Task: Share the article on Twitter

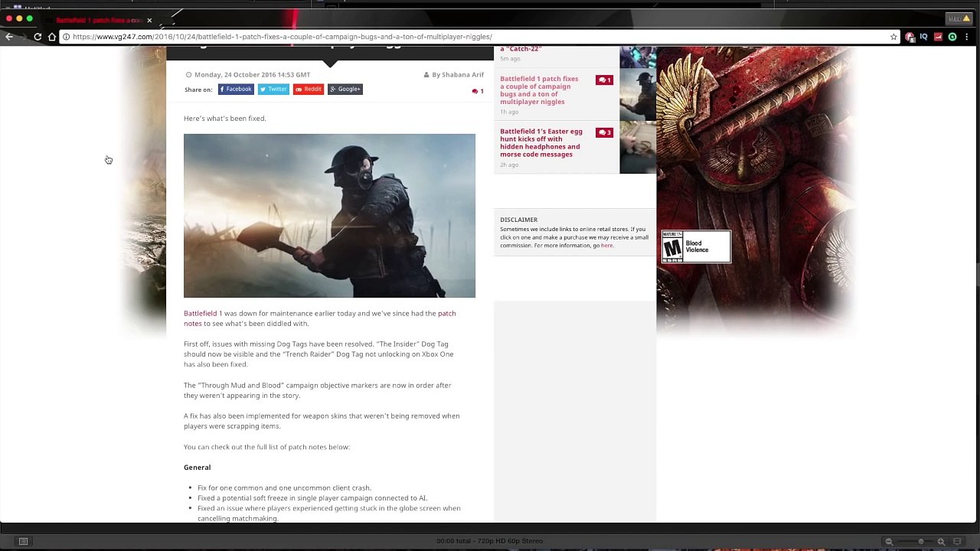Action: [x=273, y=90]
